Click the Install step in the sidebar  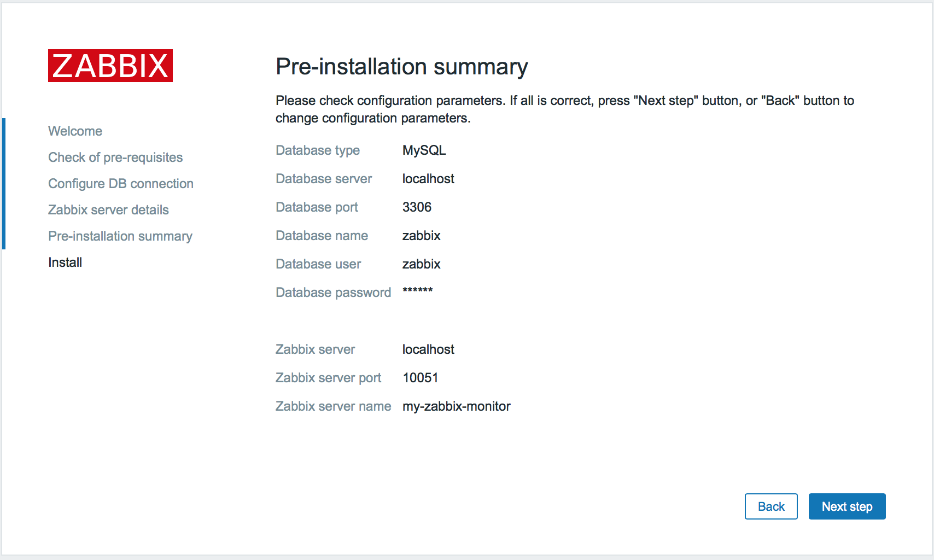[65, 262]
